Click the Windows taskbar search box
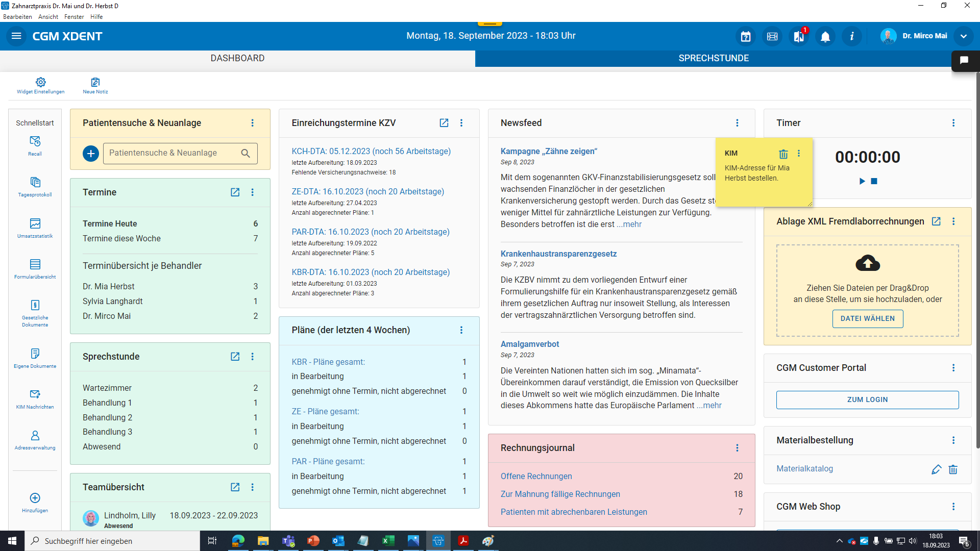 click(112, 541)
